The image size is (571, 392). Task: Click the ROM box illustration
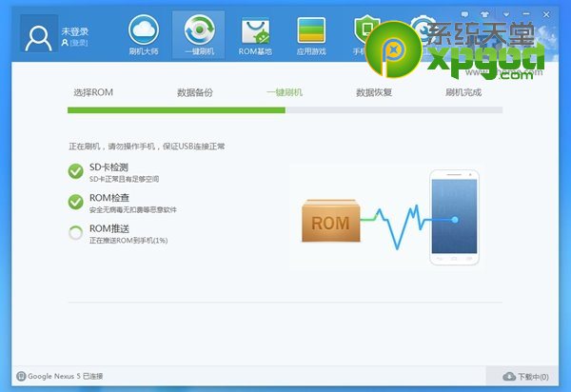(x=330, y=221)
